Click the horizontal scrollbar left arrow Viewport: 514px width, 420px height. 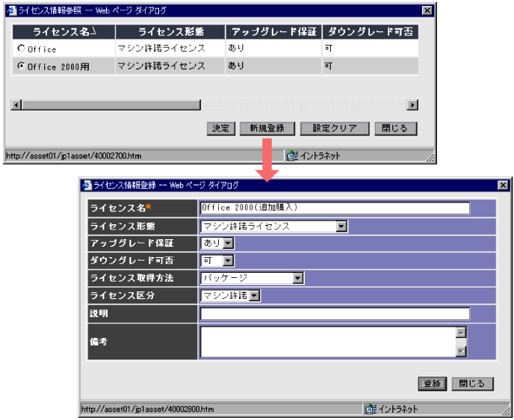pos(16,105)
